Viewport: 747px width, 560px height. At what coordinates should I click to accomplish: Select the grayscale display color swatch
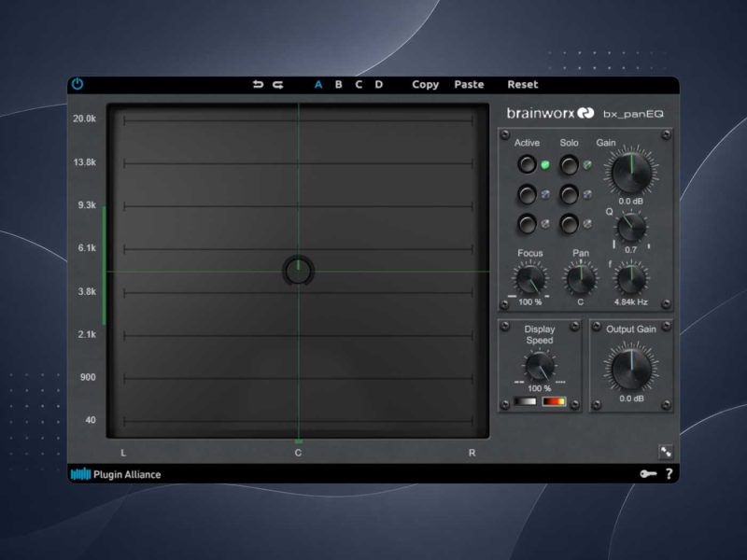(525, 401)
